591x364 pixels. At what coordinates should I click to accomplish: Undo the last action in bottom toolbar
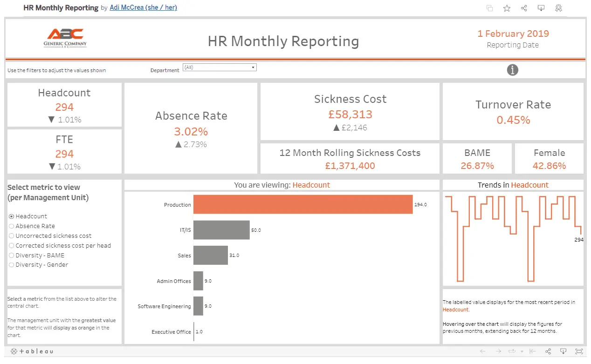click(482, 351)
